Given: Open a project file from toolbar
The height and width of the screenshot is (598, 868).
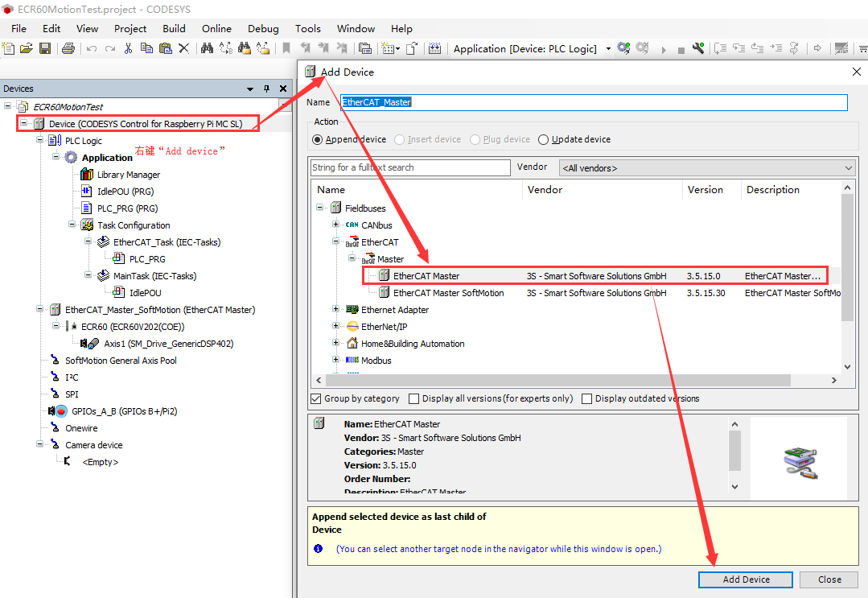Looking at the screenshot, I should tap(26, 49).
